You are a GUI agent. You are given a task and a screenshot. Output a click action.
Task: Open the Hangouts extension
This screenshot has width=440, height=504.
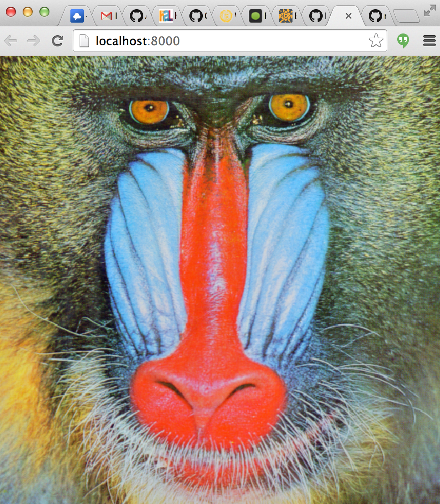coord(403,41)
